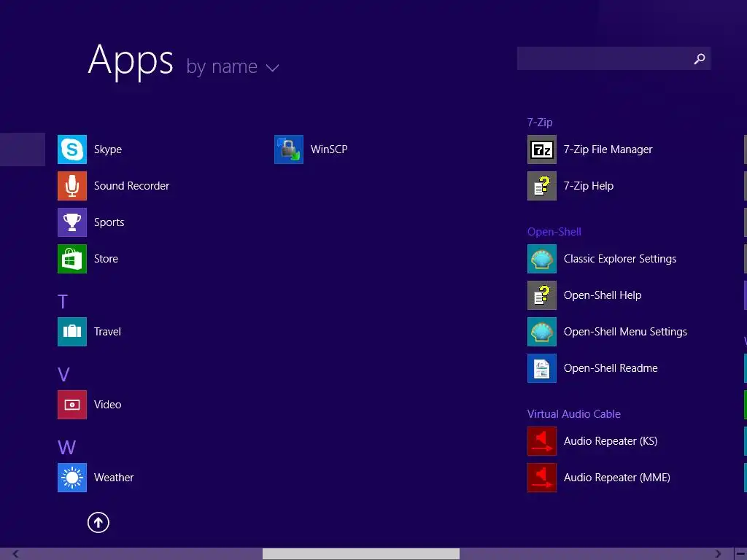Screen dimensions: 747x560
Task: Click the 'Skype' label text
Action: pos(108,149)
